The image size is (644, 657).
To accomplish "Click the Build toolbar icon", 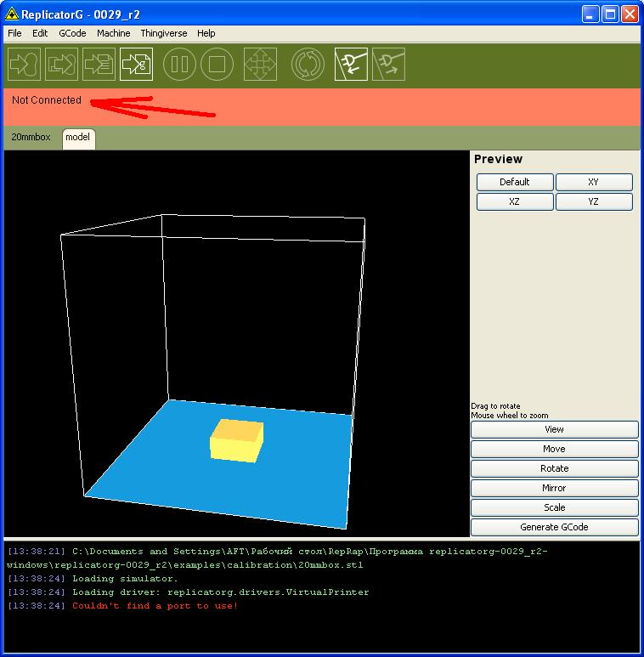I will point(25,64).
